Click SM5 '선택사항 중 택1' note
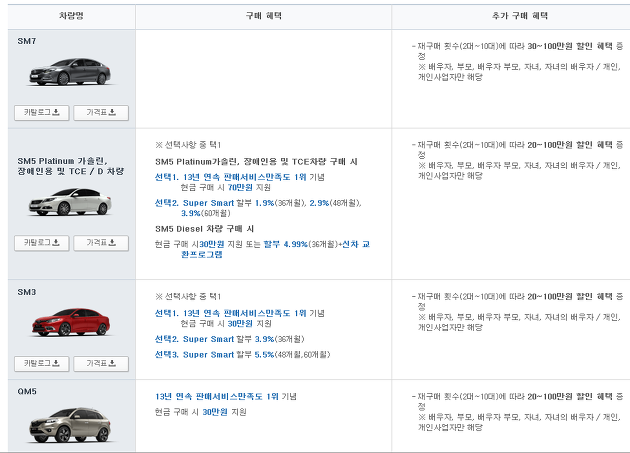The height and width of the screenshot is (453, 630). pyautogui.click(x=188, y=145)
